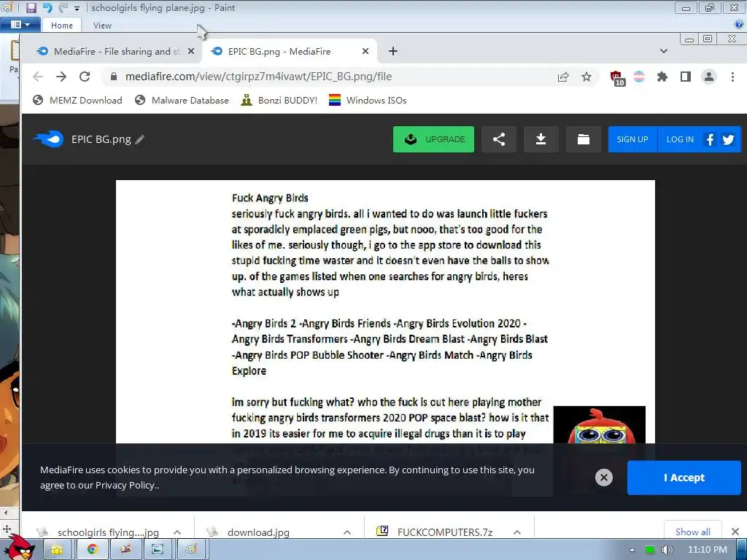Screen dimensions: 747x560
Task: Go forward in browser history
Action: [x=61, y=77]
